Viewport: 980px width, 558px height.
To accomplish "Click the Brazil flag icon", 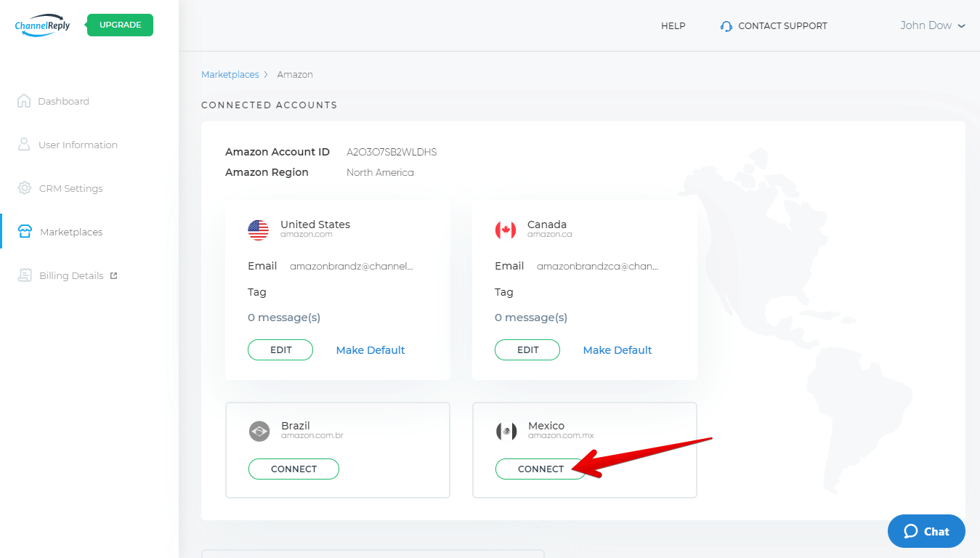I will pyautogui.click(x=259, y=431).
